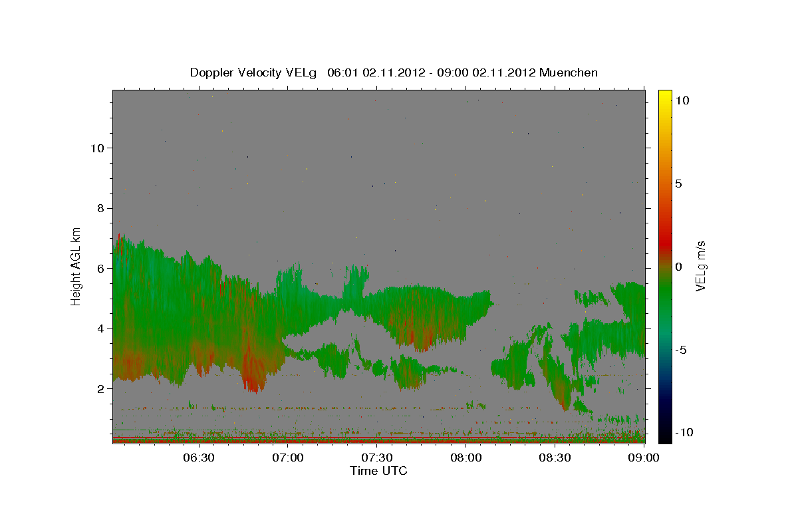Screen dimensions: 798x532
Task: Click the 07:00 time tick label
Action: pyautogui.click(x=288, y=458)
